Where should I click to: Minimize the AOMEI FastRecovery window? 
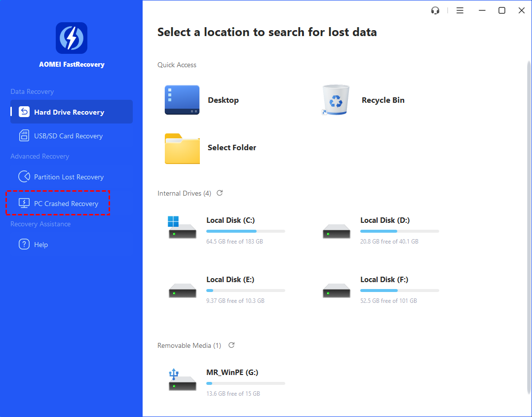point(482,10)
